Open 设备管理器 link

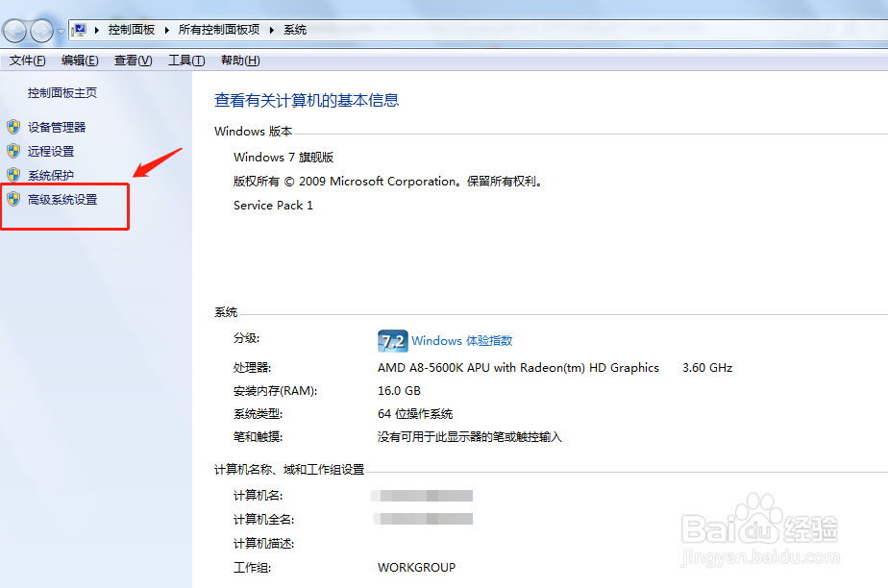[57, 128]
